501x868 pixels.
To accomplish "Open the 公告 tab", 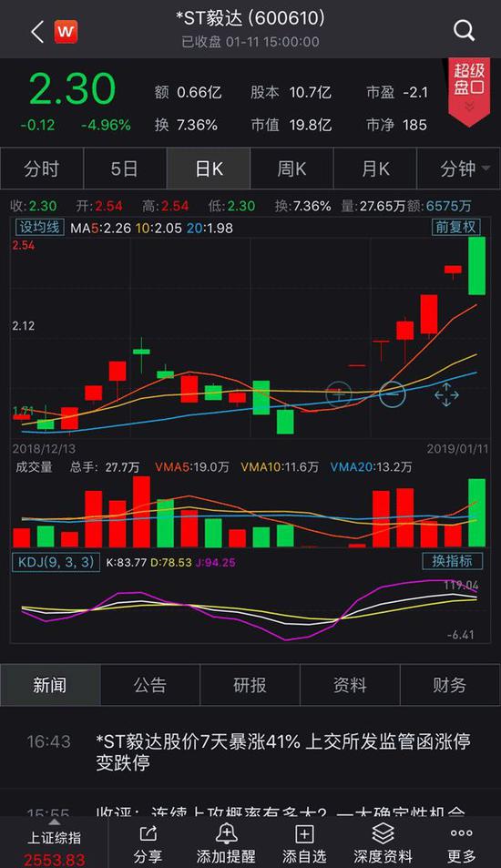I will 150,685.
